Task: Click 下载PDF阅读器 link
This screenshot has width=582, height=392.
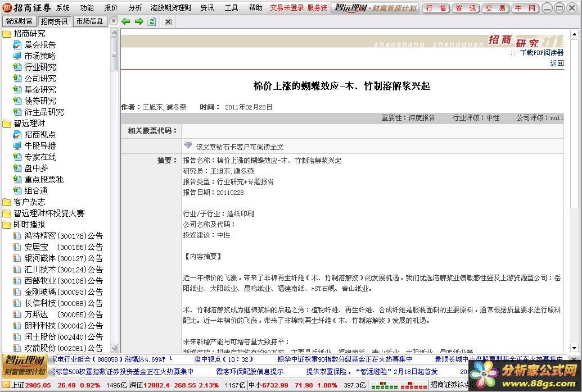Action: 542,53
